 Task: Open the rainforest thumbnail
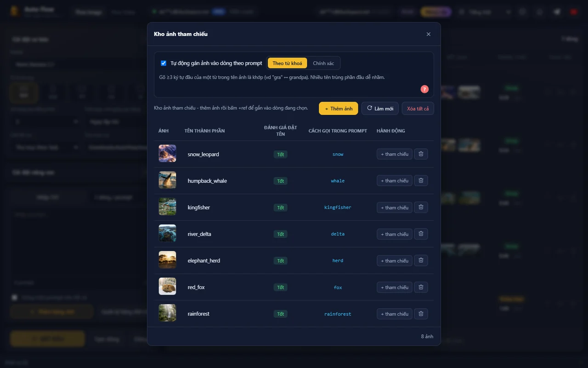coord(167,313)
